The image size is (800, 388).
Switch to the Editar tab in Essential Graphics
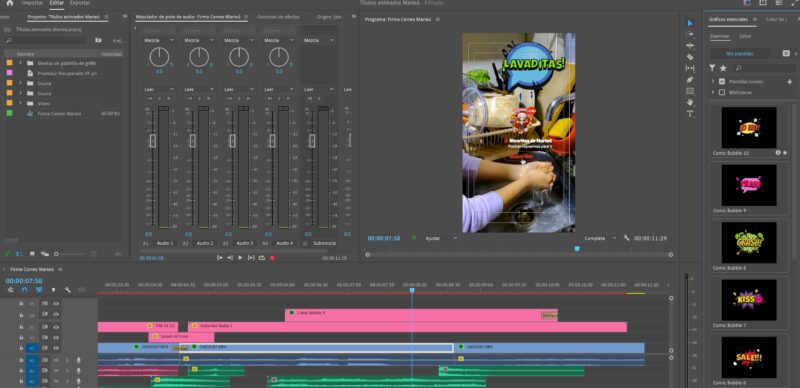pyautogui.click(x=745, y=36)
